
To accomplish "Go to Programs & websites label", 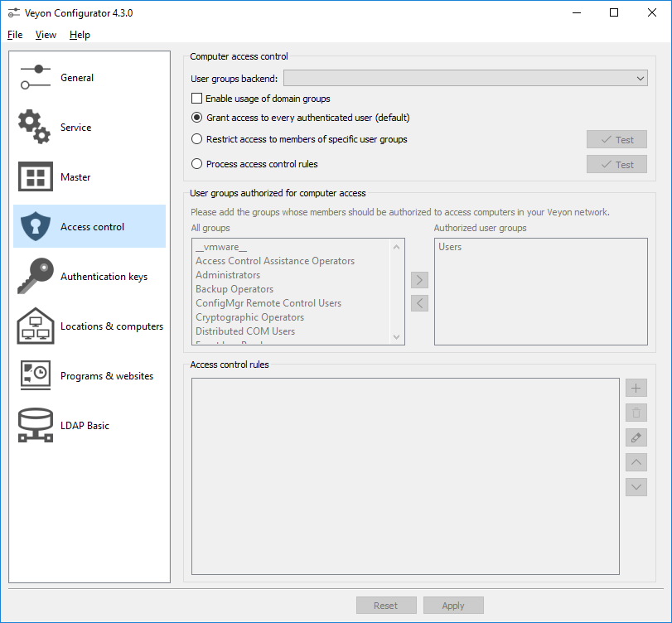I will (x=107, y=376).
